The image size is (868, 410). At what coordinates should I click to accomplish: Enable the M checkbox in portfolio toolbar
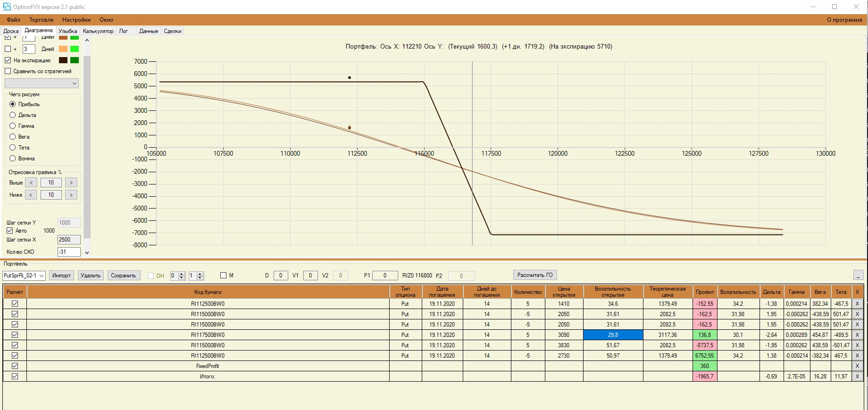coord(224,276)
